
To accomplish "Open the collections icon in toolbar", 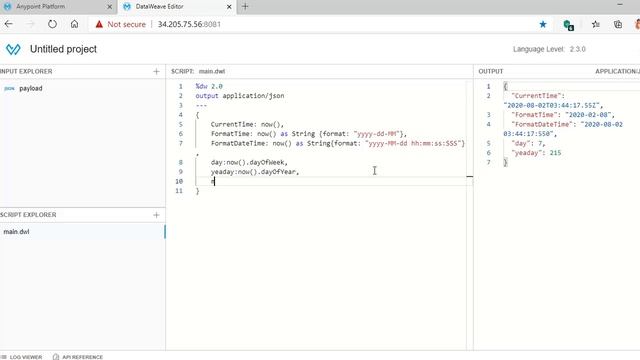I will [x=618, y=24].
